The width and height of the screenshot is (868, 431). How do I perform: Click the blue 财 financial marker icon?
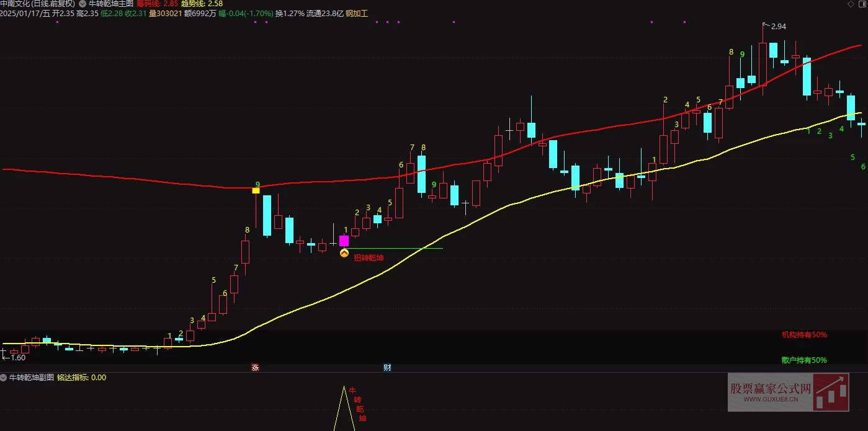coord(387,368)
